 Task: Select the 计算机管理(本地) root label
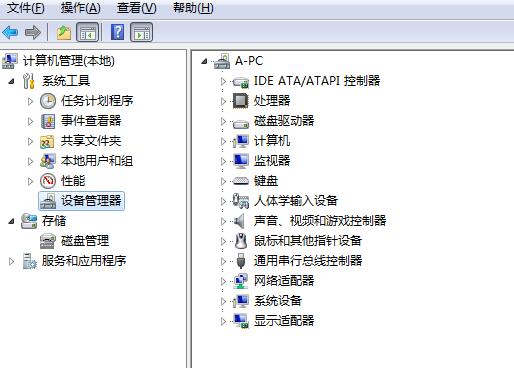click(x=69, y=61)
